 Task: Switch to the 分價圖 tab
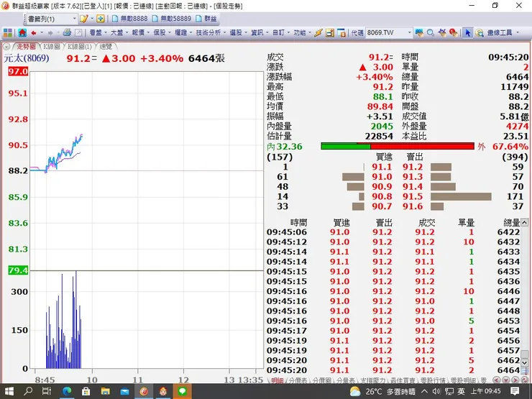click(321, 381)
